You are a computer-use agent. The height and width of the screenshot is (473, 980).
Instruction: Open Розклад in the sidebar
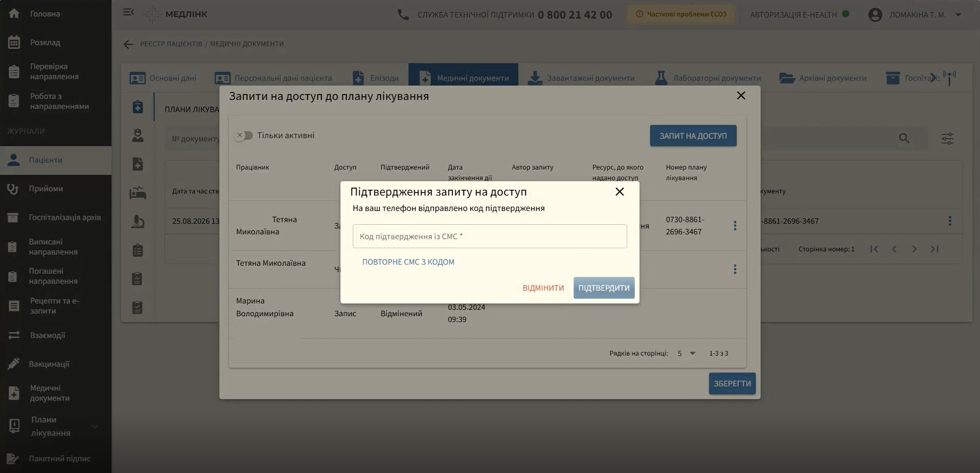coord(56,43)
